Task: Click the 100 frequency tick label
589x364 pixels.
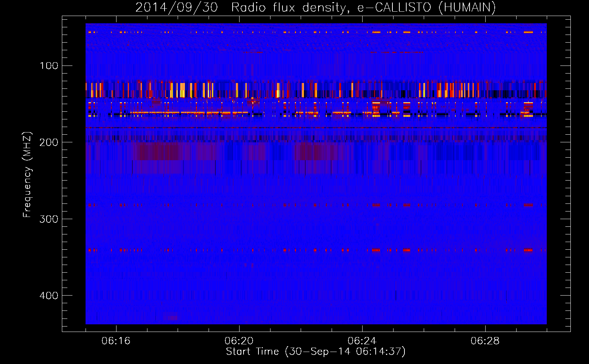Action: pyautogui.click(x=49, y=66)
